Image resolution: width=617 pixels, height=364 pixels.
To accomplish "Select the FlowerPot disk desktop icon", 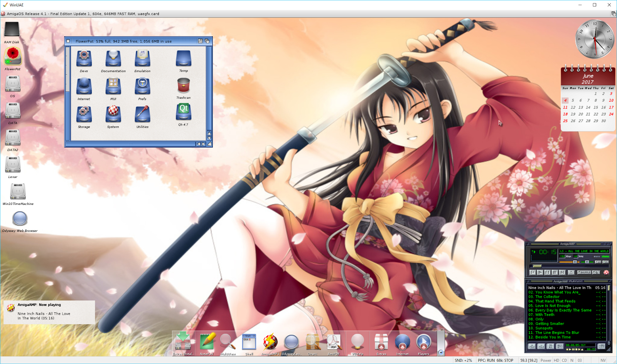I will [x=13, y=59].
